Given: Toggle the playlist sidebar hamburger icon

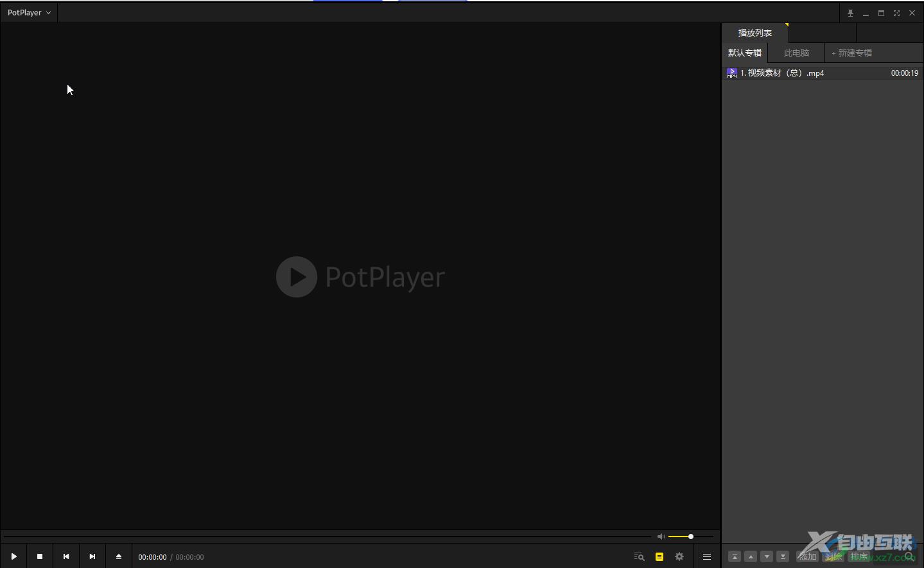Looking at the screenshot, I should [707, 556].
